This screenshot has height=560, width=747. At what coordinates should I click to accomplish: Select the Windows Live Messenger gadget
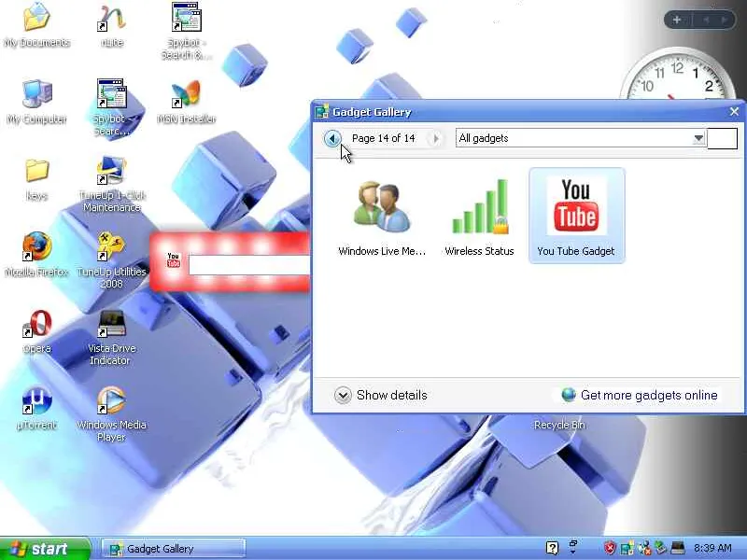[x=382, y=217]
